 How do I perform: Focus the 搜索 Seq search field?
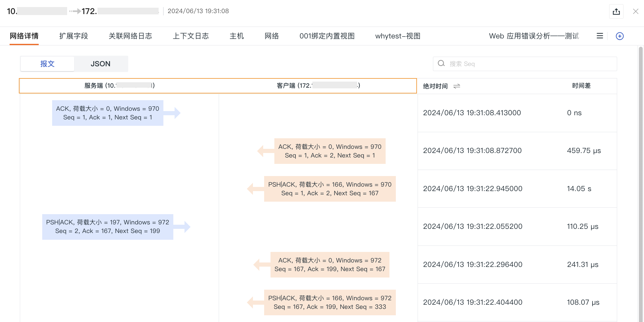click(525, 64)
